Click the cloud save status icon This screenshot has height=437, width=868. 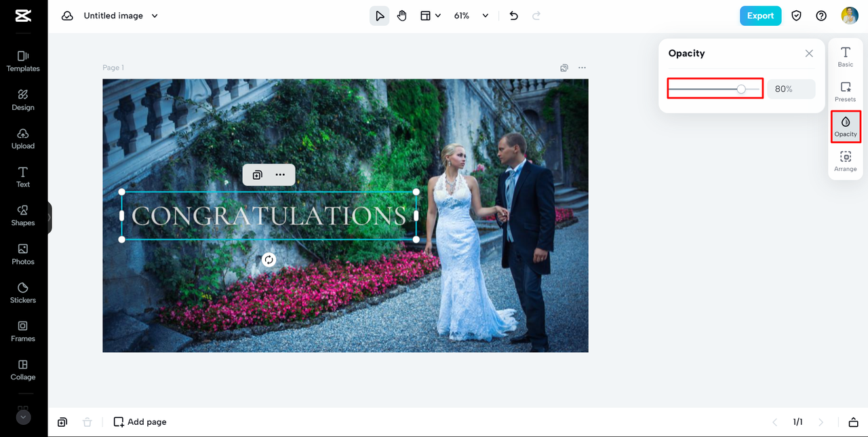click(67, 16)
